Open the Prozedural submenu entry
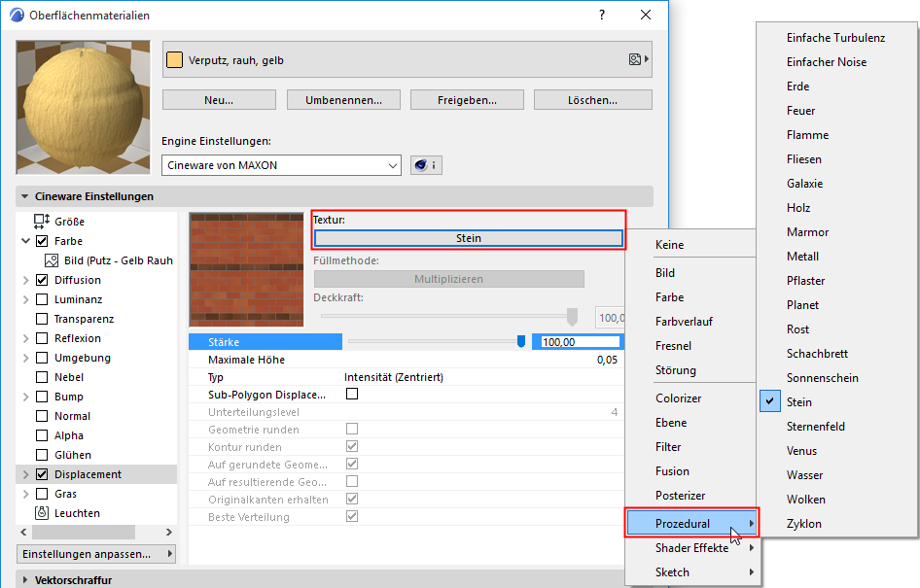The width and height of the screenshot is (920, 588). click(x=691, y=523)
